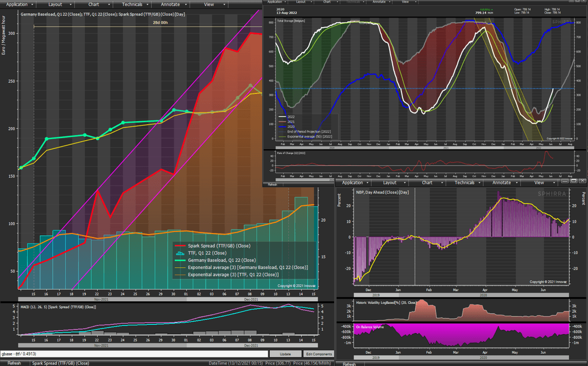Click the formula input field for gbase
588x366 pixels.
[134, 354]
